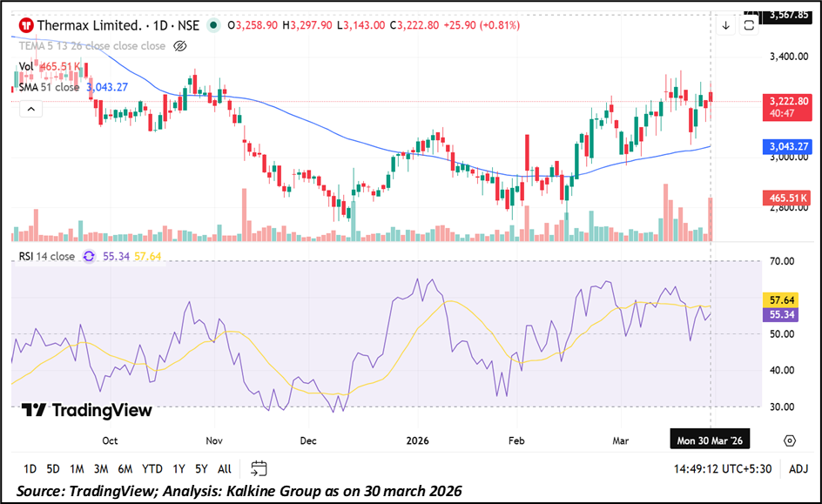The width and height of the screenshot is (822, 504).
Task: Open the chart settings hexagon icon
Action: 789,441
